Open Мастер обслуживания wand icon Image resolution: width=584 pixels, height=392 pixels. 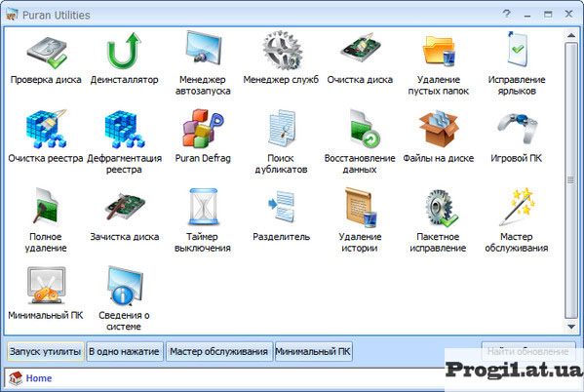[x=517, y=207]
